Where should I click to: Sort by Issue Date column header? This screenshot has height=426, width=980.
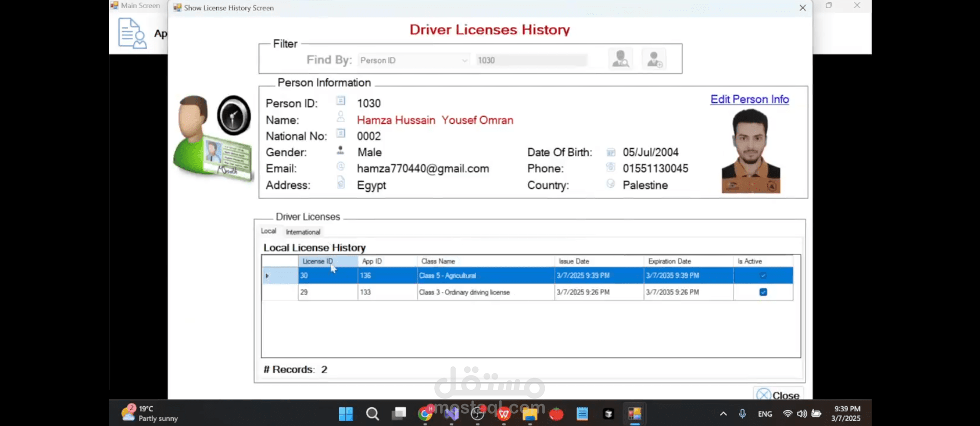[x=599, y=261]
